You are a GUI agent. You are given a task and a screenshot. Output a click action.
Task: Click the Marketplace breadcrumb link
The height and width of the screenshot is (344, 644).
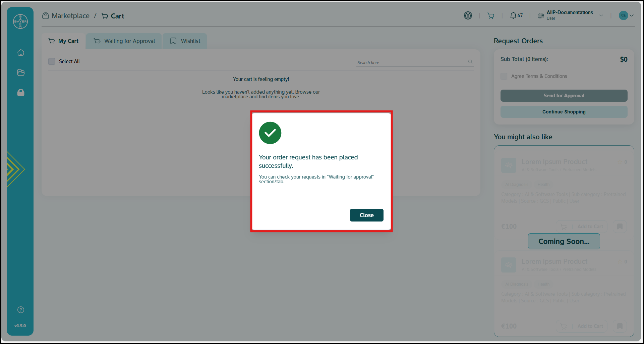tap(70, 16)
